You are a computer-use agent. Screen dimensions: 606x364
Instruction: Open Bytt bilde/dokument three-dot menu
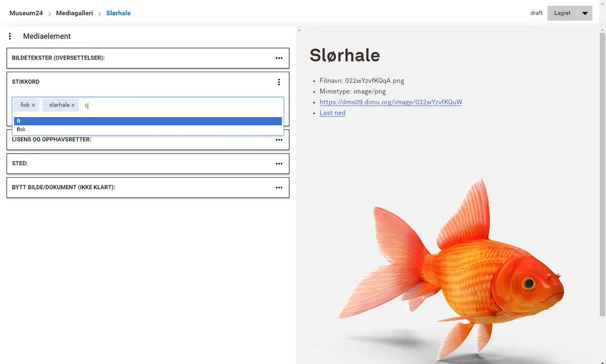279,187
